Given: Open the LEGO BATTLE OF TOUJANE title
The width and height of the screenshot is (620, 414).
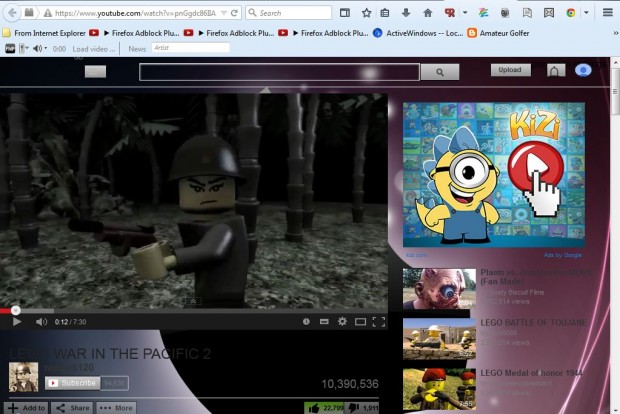Looking at the screenshot, I should [533, 323].
